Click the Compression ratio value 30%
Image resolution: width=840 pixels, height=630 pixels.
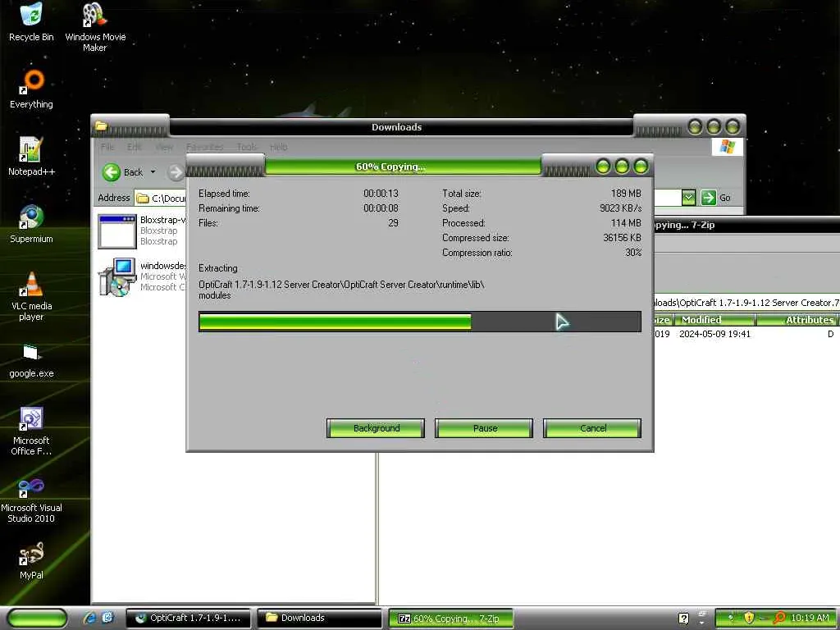(633, 253)
